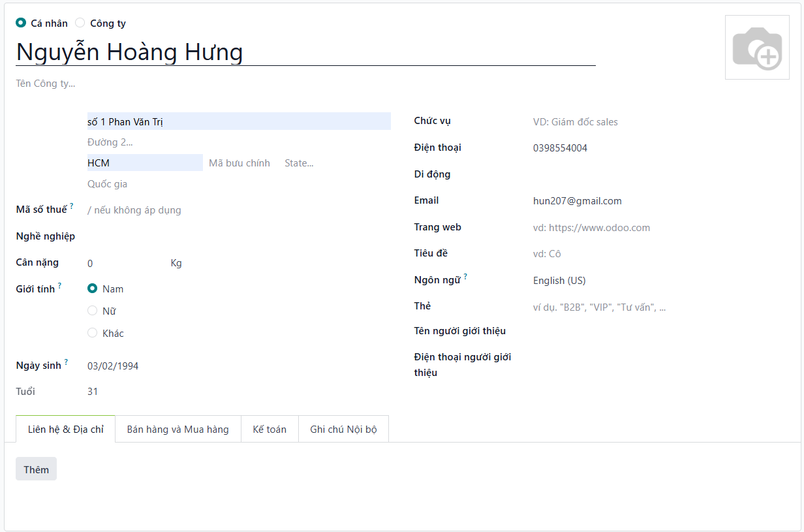Open the Ghi chú Nội bộ tab
Image resolution: width=804 pixels, height=532 pixels.
pyautogui.click(x=343, y=430)
